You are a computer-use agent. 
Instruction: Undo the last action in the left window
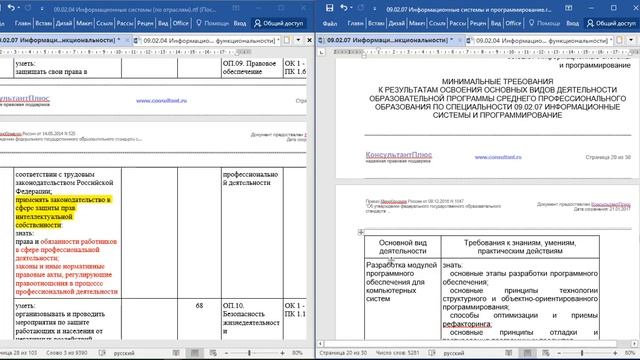coord(11,8)
